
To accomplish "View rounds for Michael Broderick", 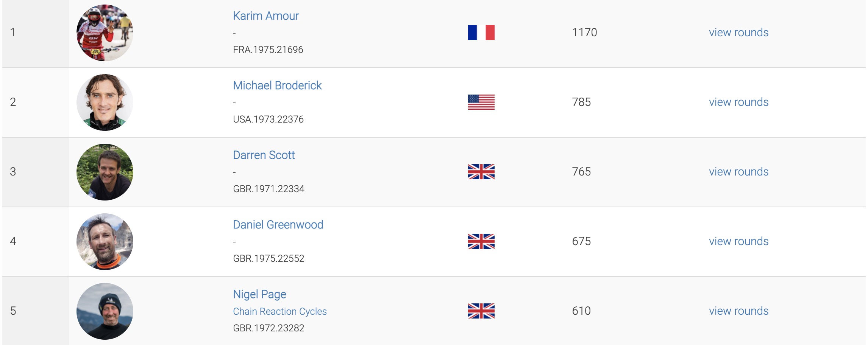I will click(738, 102).
